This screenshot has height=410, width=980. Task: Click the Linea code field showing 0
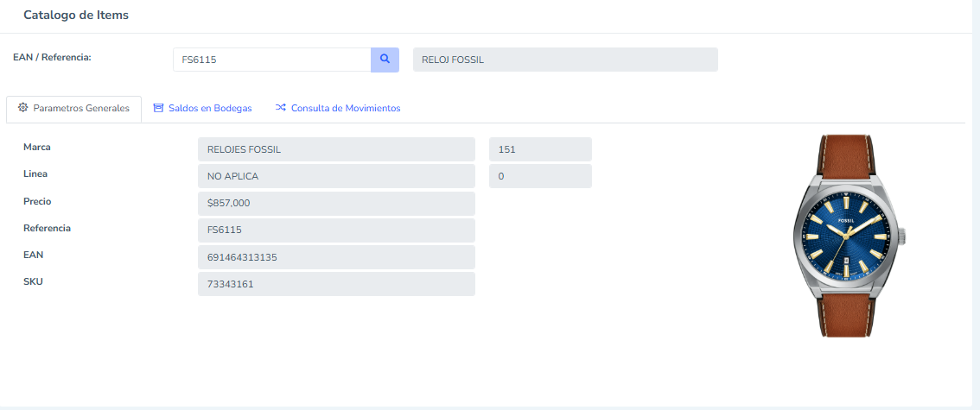(x=540, y=176)
